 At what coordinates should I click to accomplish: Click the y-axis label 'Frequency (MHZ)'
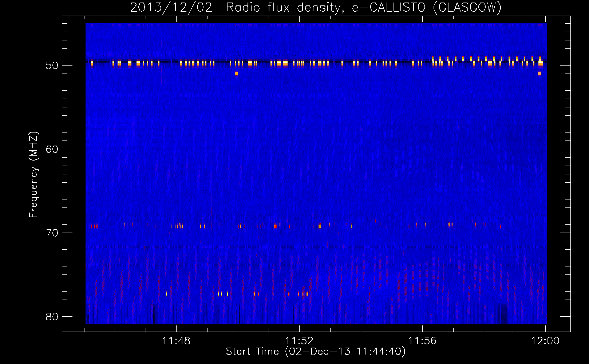pos(33,175)
